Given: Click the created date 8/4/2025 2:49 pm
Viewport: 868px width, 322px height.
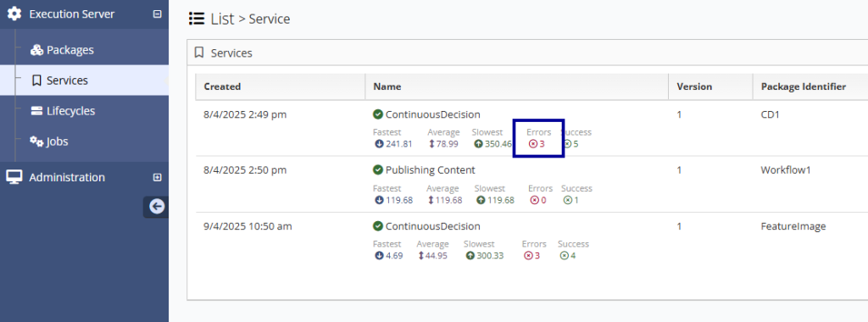Looking at the screenshot, I should [x=245, y=114].
